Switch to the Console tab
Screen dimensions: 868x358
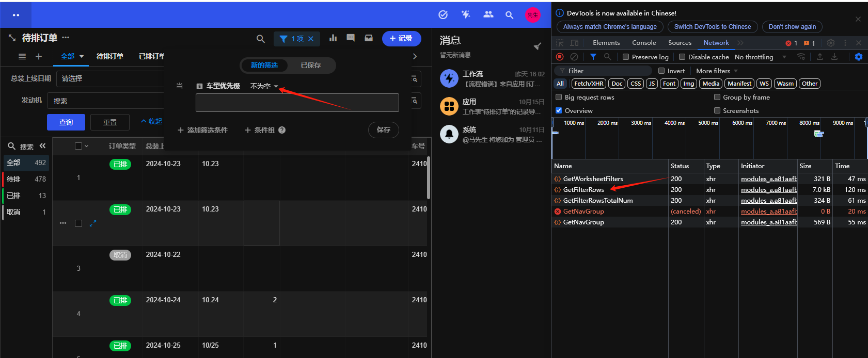click(x=644, y=43)
